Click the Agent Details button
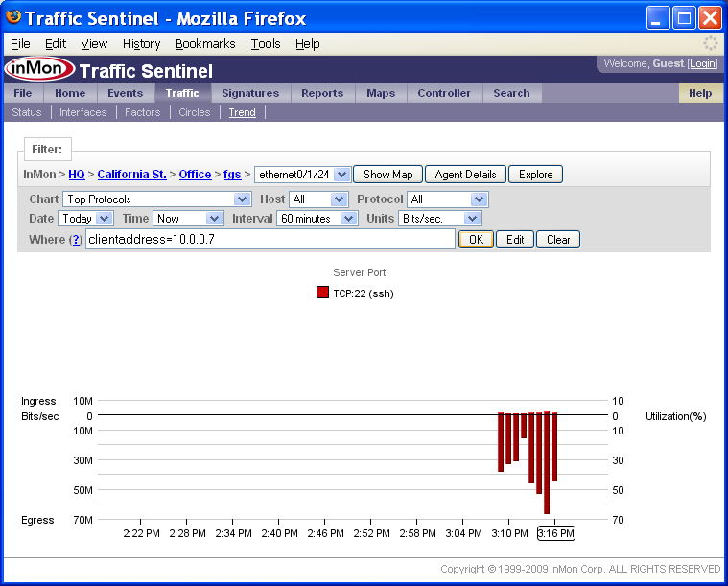This screenshot has height=586, width=728. (x=466, y=175)
